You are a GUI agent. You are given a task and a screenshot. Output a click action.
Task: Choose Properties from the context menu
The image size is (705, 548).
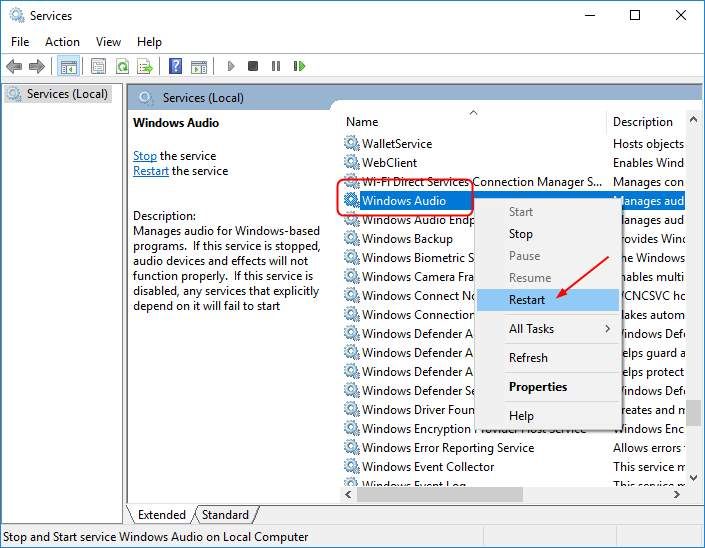(x=548, y=387)
